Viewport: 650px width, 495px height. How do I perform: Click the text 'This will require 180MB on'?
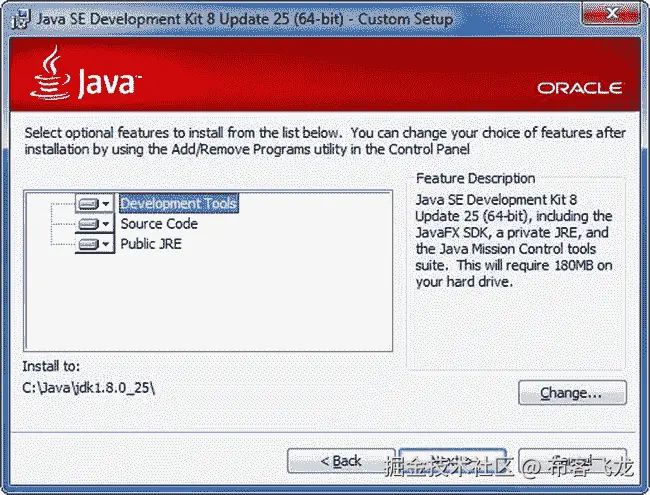click(535, 265)
